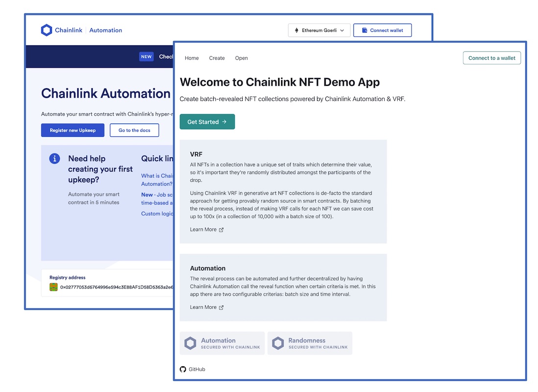
Task: Open the Ethereum Goerli network dropdown
Action: pyautogui.click(x=319, y=30)
